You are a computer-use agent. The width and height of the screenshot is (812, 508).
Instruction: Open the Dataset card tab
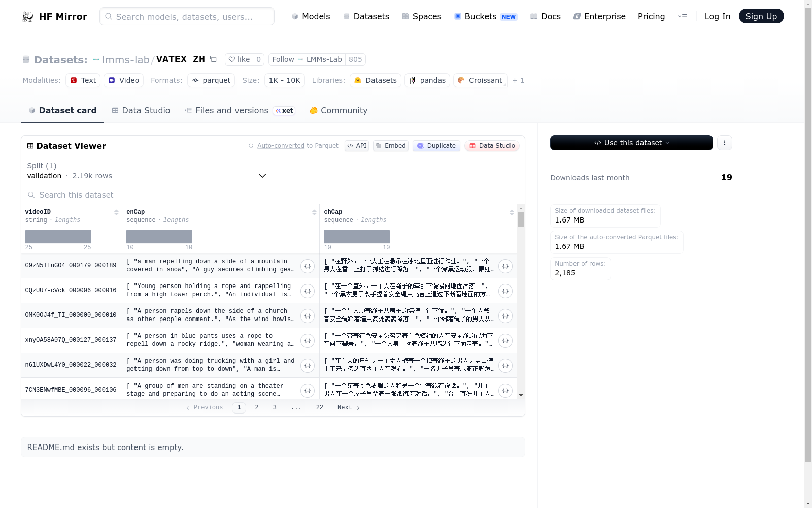[x=62, y=110]
